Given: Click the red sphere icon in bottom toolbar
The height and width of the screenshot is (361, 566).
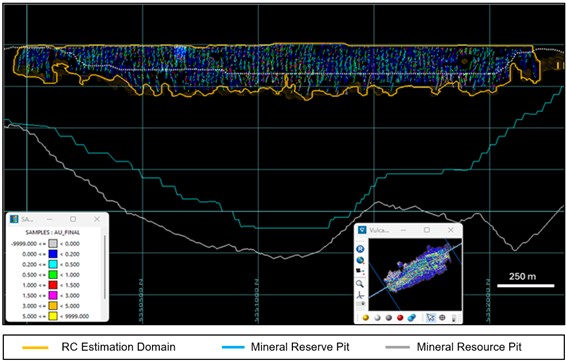Looking at the screenshot, I should pos(400,318).
